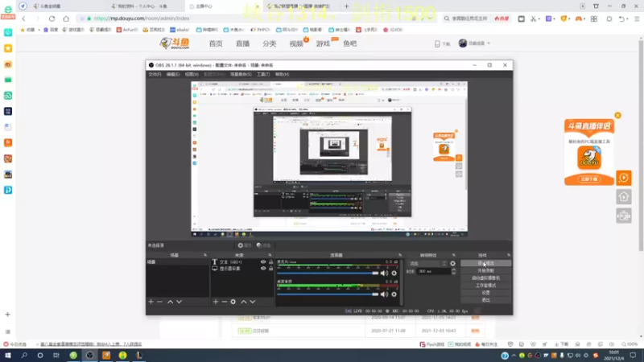Viewport: 644px width, 362px height.
Task: Click the streaming button above 开始录制
Action: [x=486, y=263]
